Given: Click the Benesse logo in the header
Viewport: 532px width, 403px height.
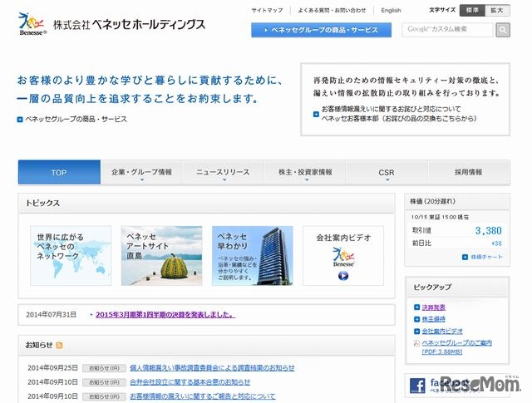Looking at the screenshot, I should pyautogui.click(x=32, y=24).
